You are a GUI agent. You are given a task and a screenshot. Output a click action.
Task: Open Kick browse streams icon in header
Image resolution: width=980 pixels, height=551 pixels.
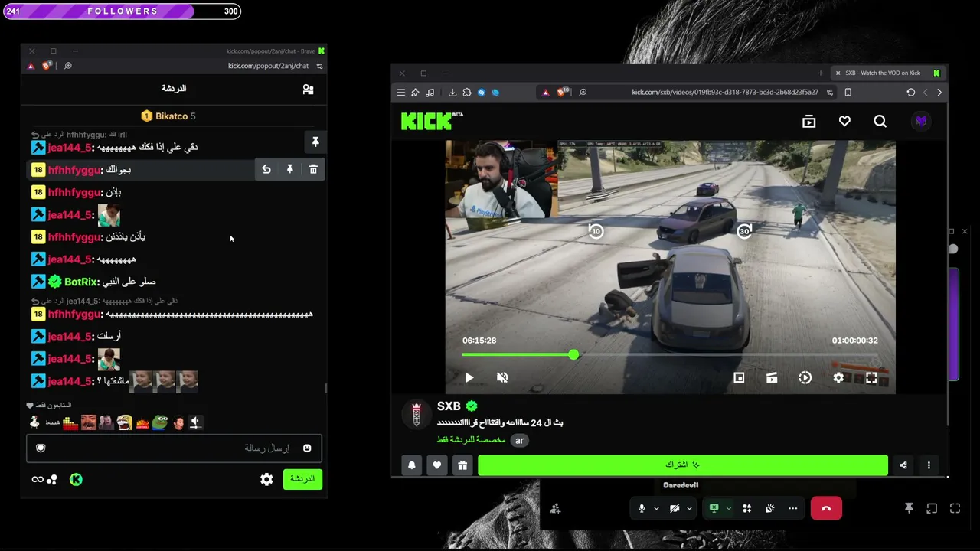808,121
